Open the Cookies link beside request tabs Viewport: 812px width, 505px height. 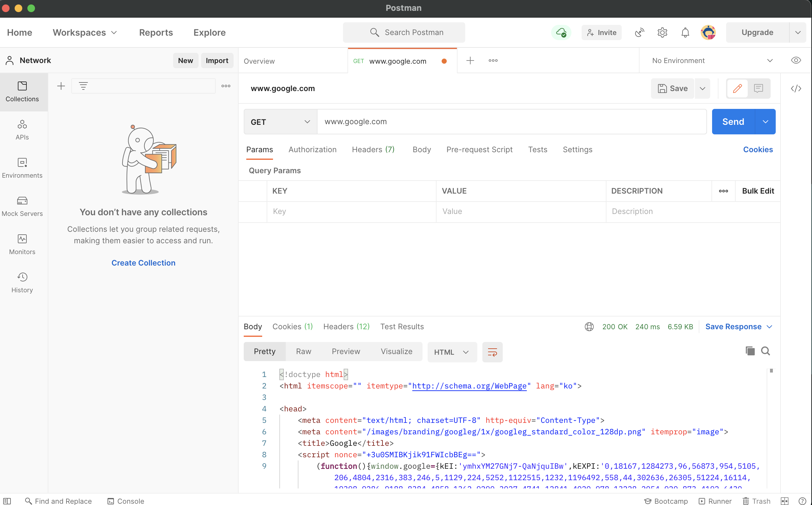coord(758,150)
